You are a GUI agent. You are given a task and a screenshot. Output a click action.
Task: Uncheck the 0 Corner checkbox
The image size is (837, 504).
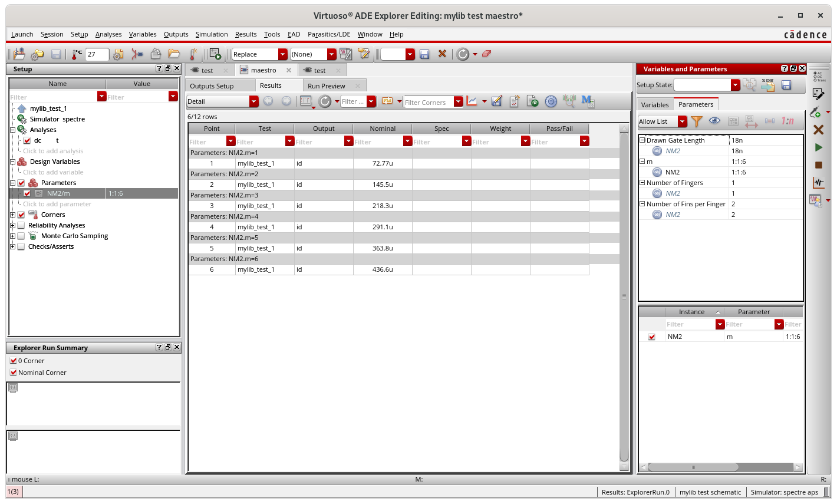click(x=13, y=361)
